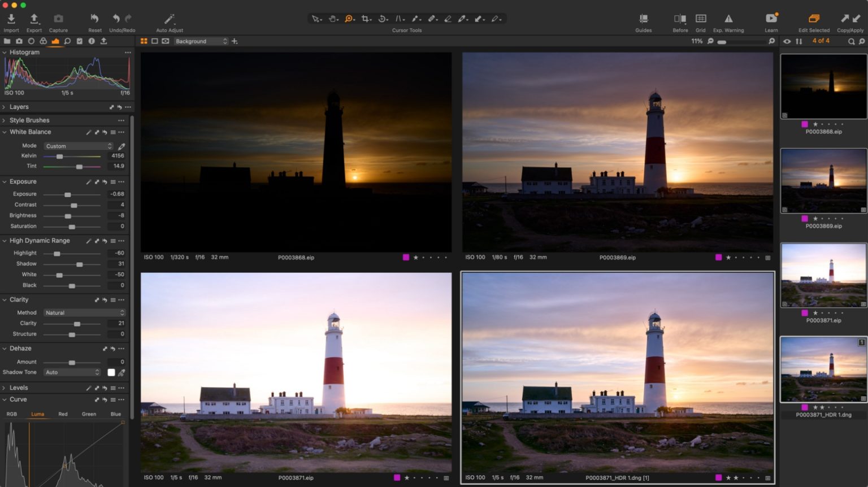The image size is (868, 487).
Task: Activate the Edit Selected icon
Action: click(x=814, y=19)
